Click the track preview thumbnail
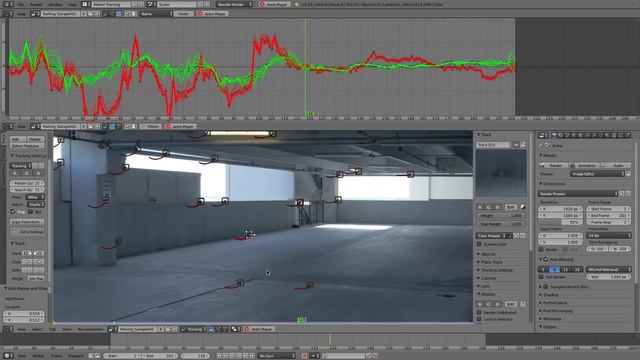Image resolution: width=640 pixels, height=360 pixels. click(501, 173)
